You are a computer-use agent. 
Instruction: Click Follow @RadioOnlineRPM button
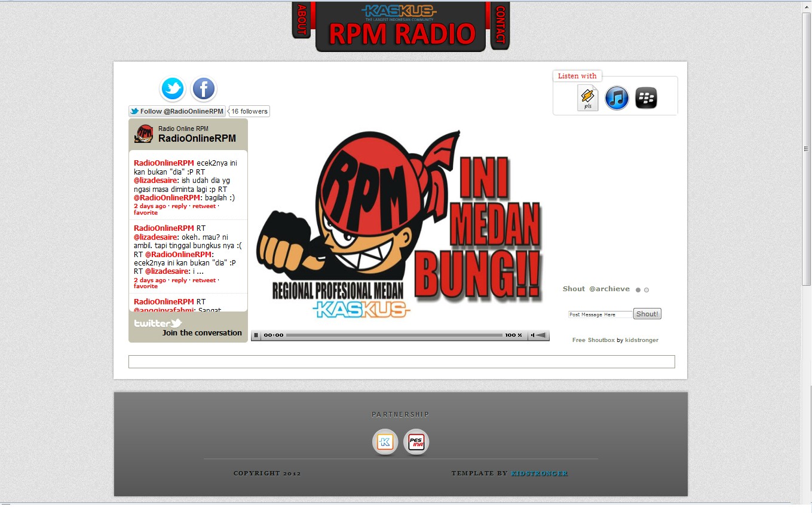pos(177,111)
